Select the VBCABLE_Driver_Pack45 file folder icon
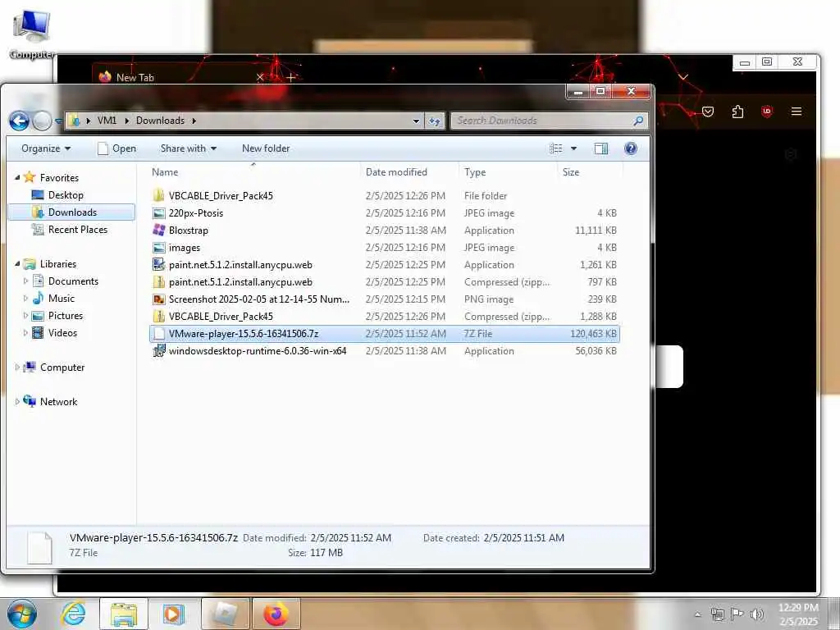Viewport: 840px width, 630px height. point(158,195)
